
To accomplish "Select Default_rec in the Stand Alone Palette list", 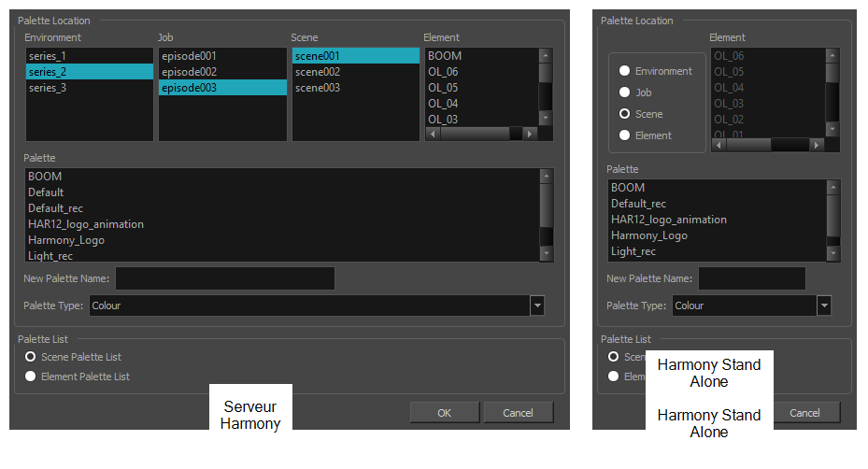I will coord(717,204).
